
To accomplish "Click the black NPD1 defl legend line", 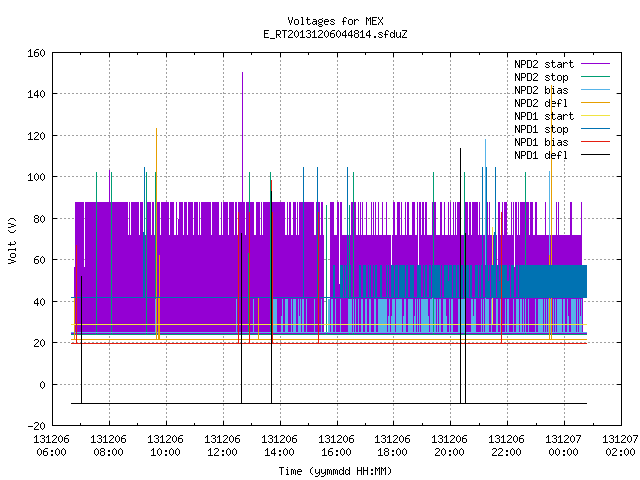I will point(595,155).
